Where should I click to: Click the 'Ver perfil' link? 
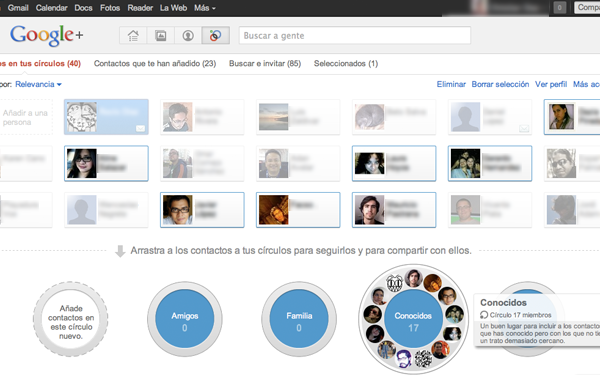pyautogui.click(x=551, y=84)
